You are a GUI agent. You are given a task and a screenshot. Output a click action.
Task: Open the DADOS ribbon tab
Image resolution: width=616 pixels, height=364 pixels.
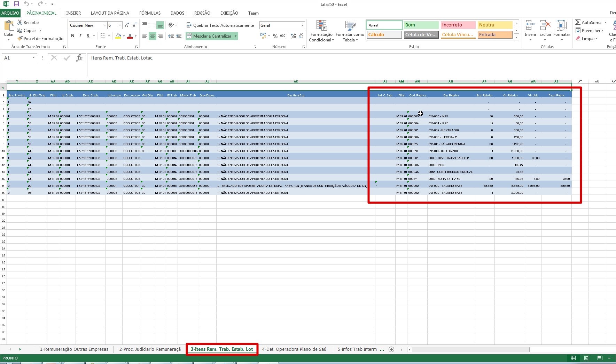tap(177, 13)
